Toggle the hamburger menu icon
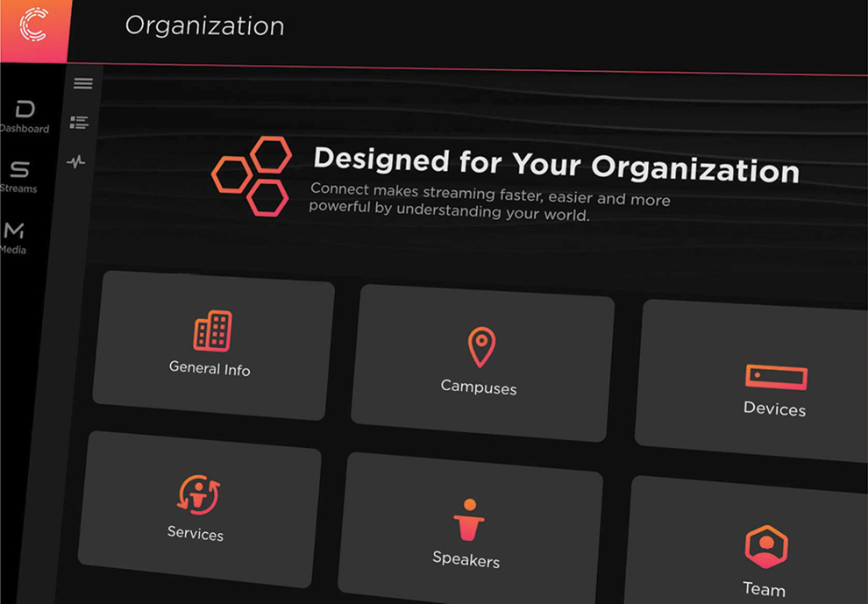The width and height of the screenshot is (868, 604). pyautogui.click(x=83, y=83)
